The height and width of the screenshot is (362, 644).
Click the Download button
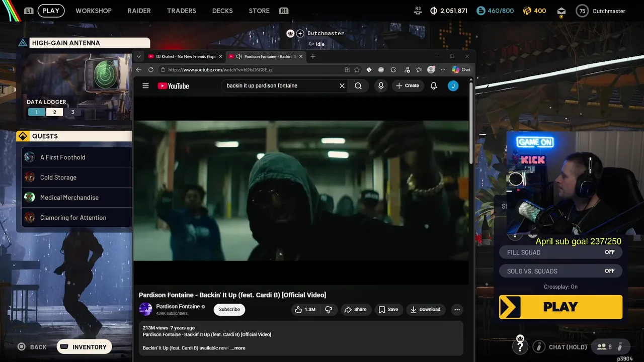426,310
